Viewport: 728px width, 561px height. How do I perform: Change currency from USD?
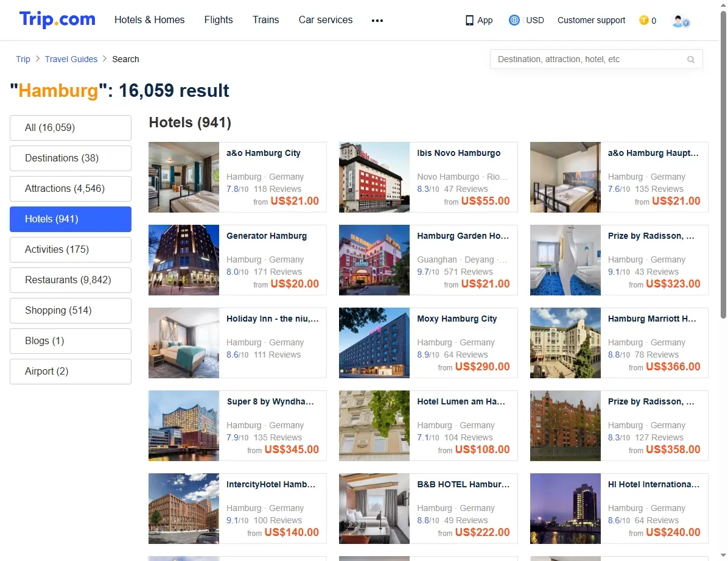click(x=535, y=21)
